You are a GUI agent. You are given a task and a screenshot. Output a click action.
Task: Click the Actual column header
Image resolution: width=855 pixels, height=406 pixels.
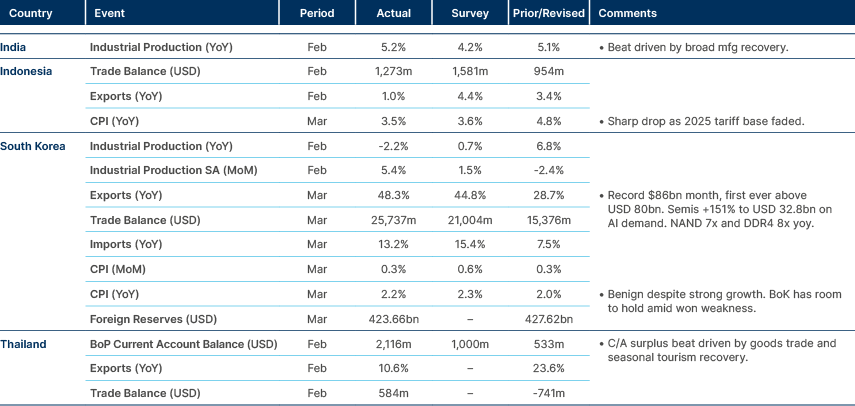[x=394, y=14]
